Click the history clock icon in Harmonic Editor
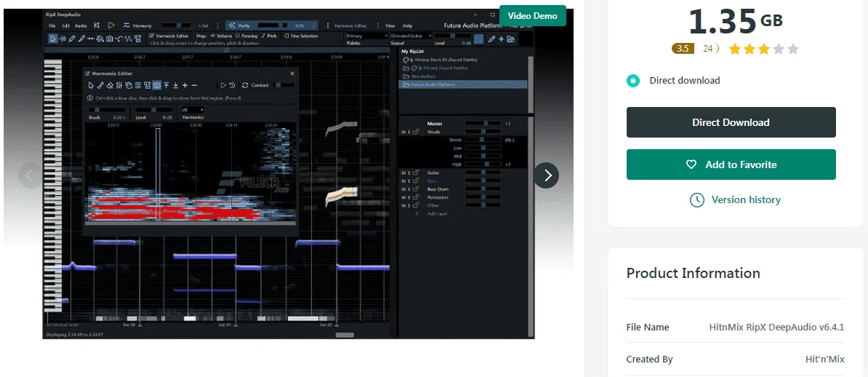868x377 pixels. (x=232, y=85)
